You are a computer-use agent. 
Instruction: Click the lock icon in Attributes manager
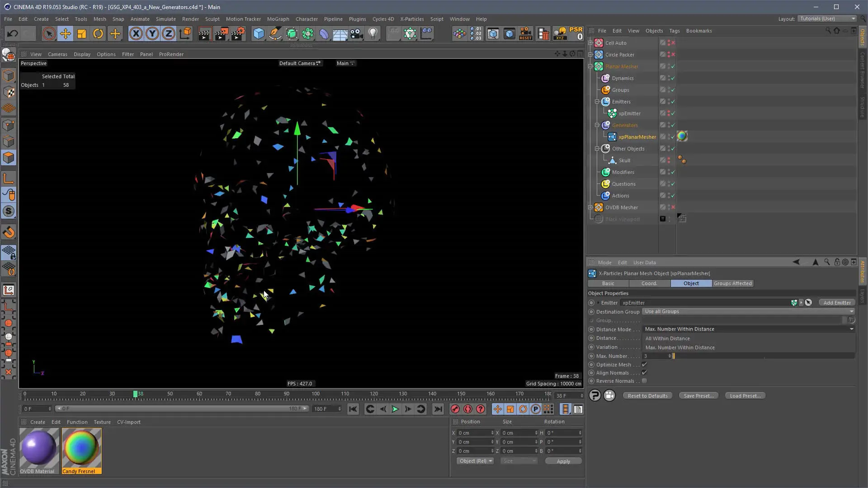837,262
